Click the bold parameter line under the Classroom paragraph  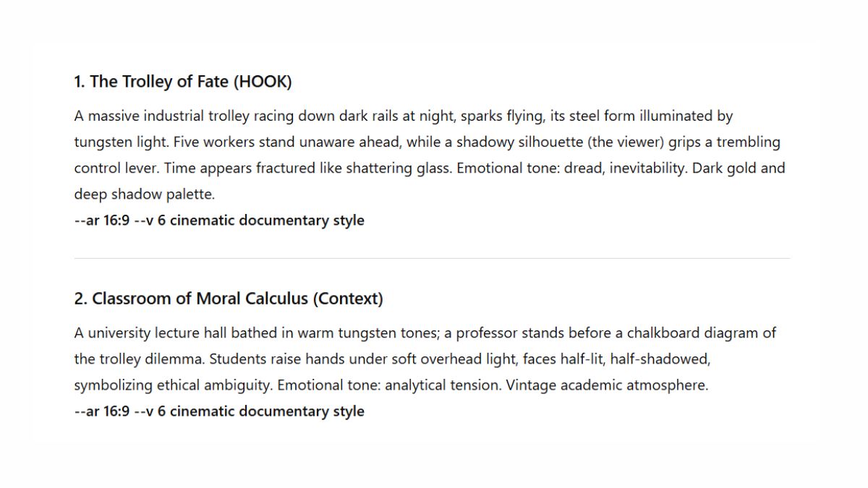(x=218, y=411)
